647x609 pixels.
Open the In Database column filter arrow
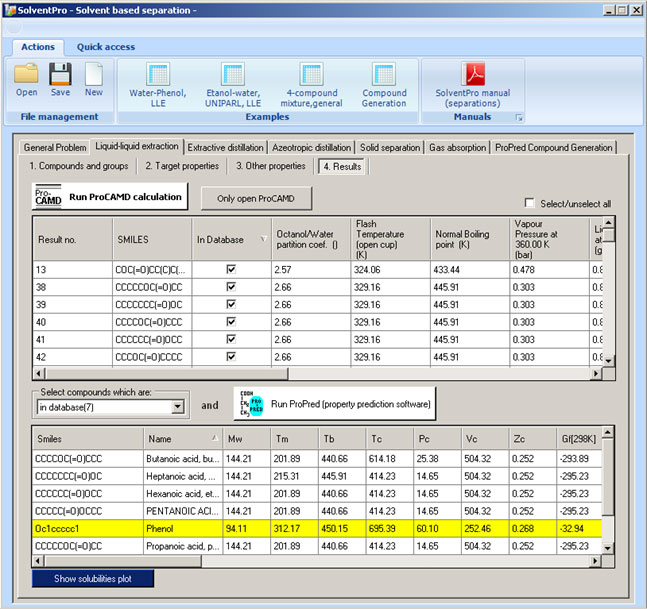click(263, 240)
